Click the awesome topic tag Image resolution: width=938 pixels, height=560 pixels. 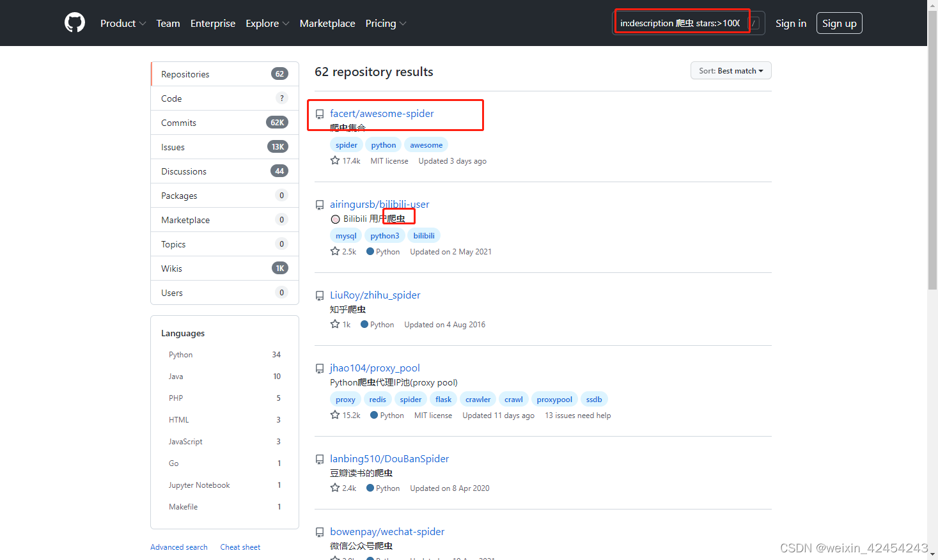coord(426,145)
